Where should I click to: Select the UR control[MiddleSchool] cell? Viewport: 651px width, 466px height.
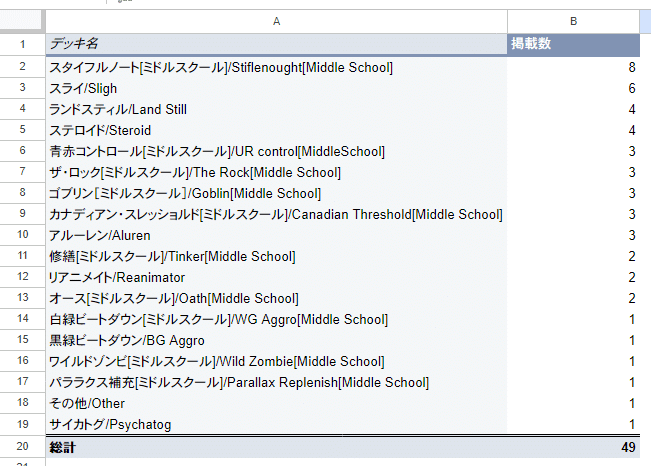(277, 151)
